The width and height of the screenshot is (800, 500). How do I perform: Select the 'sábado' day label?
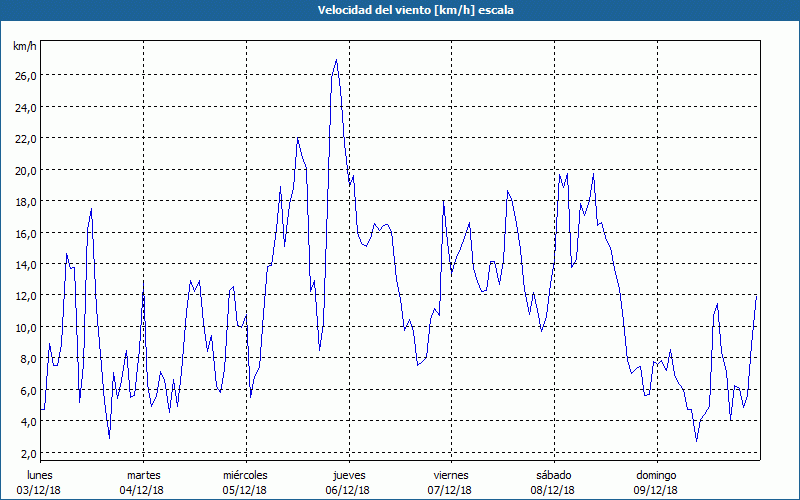[x=554, y=475]
